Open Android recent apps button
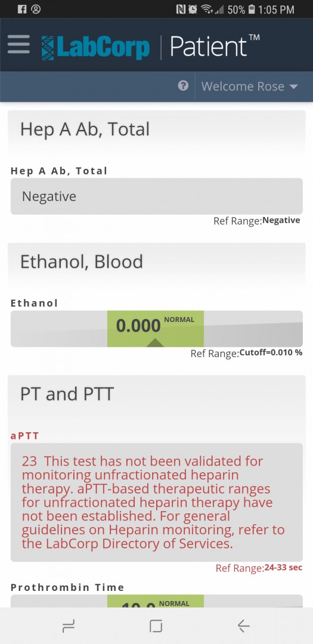The width and height of the screenshot is (313, 644). coord(69,626)
